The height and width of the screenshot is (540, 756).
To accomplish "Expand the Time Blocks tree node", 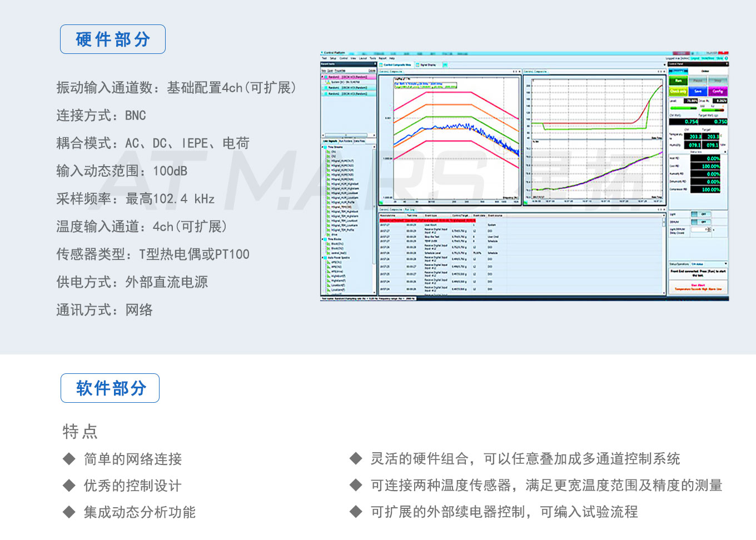I will coord(323,239).
